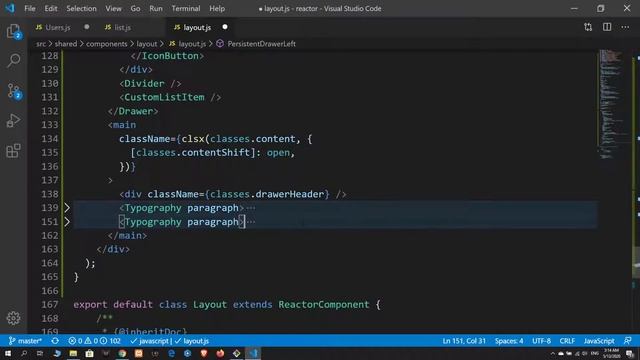Open Microsoft Edge from the taskbar
640x360 pixels.
[171, 353]
